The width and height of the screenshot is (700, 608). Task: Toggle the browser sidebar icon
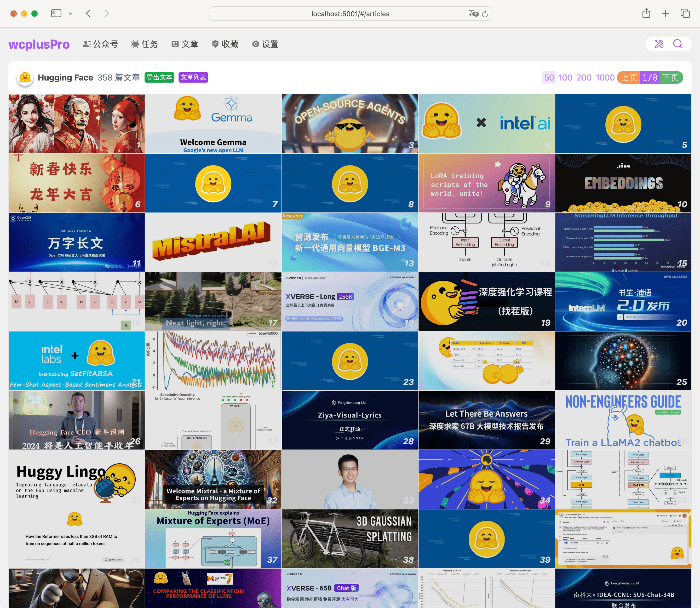coord(56,14)
